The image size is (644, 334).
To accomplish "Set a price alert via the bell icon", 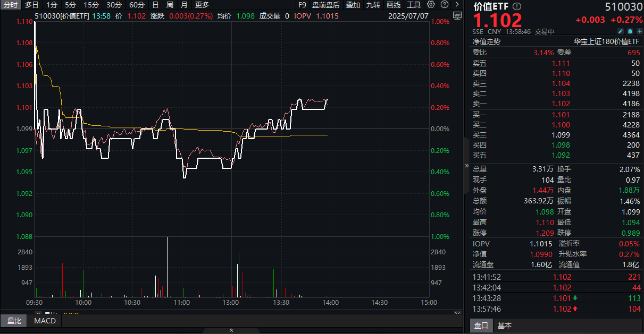I will point(630,31).
